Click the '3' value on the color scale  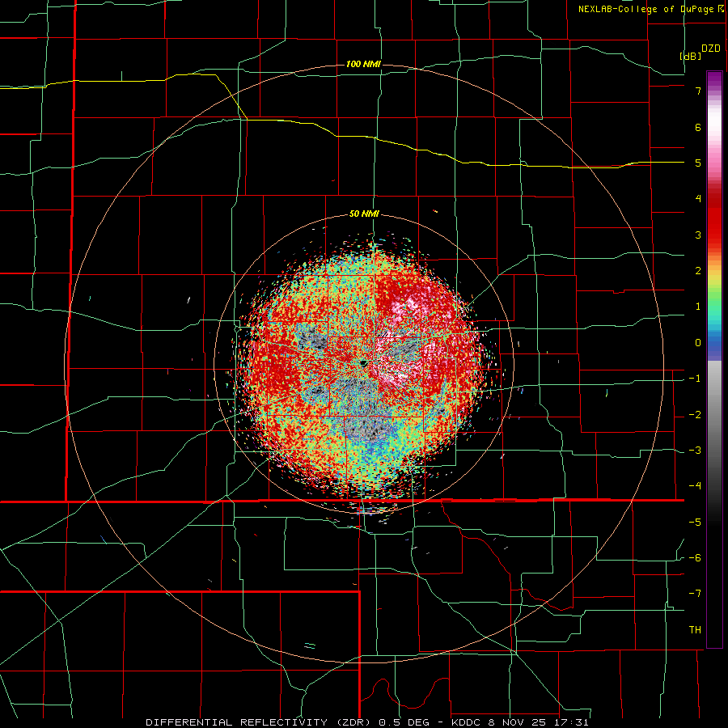698,235
